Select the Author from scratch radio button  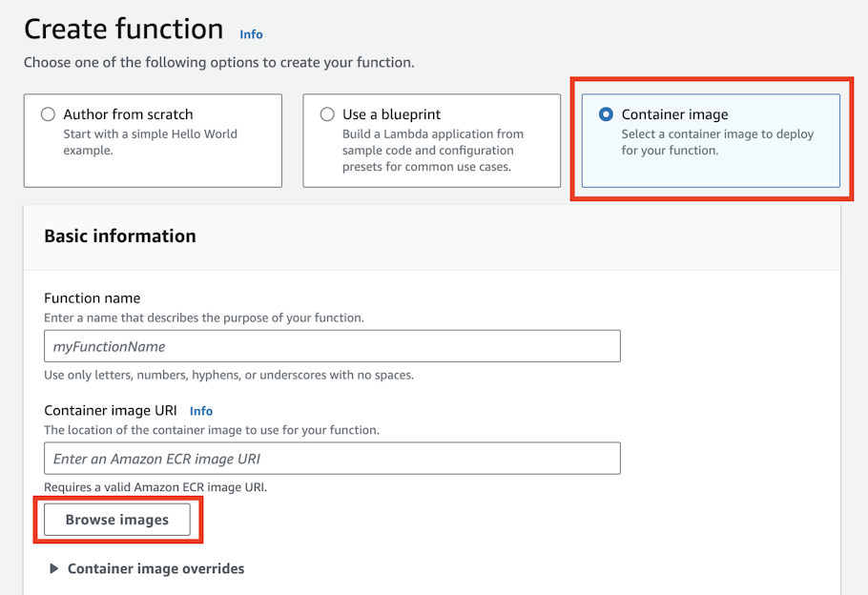coord(48,114)
